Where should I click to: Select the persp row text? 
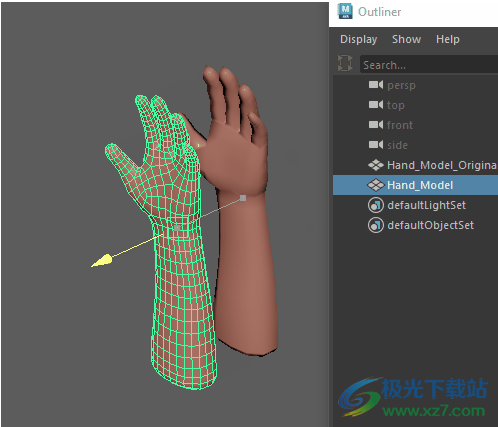tap(401, 86)
